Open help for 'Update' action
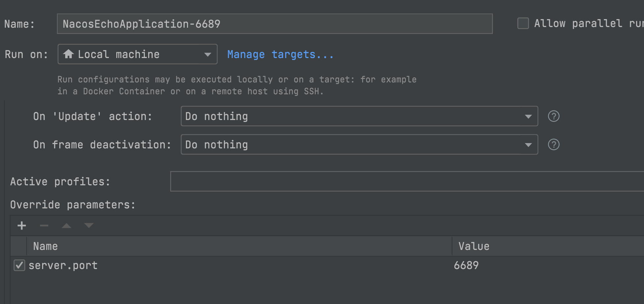 553,116
